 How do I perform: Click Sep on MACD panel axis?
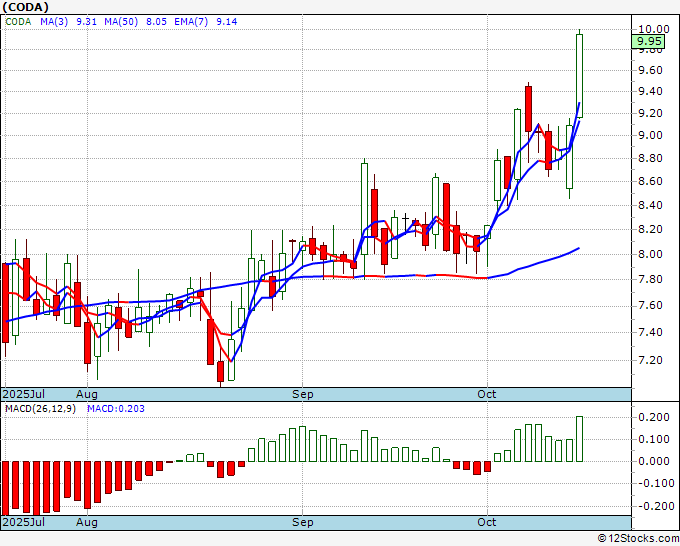pyautogui.click(x=302, y=522)
